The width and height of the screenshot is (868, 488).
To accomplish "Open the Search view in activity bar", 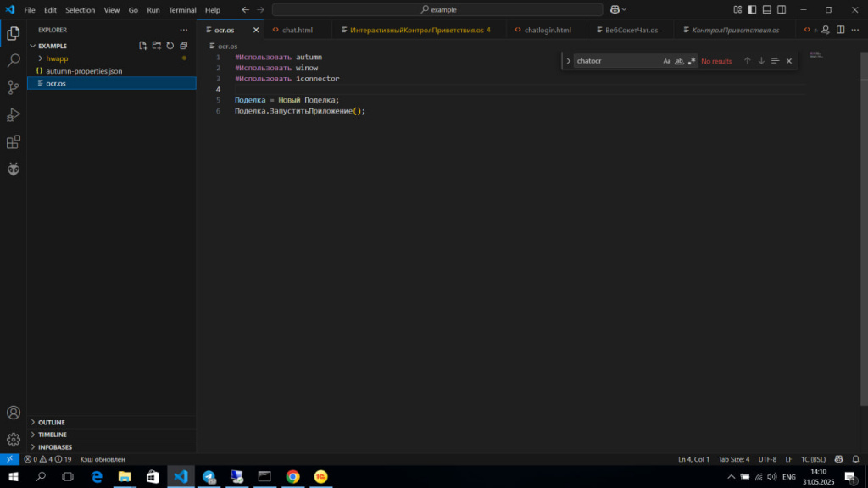I will coord(14,60).
